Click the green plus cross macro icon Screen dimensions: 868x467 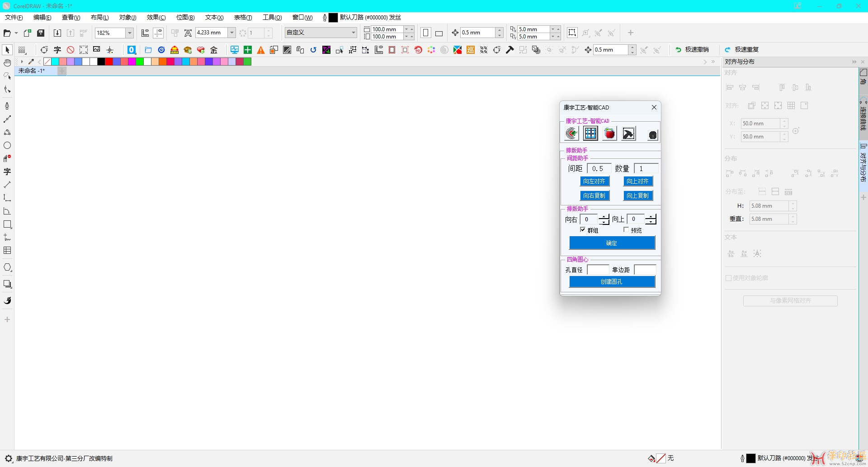tap(248, 50)
